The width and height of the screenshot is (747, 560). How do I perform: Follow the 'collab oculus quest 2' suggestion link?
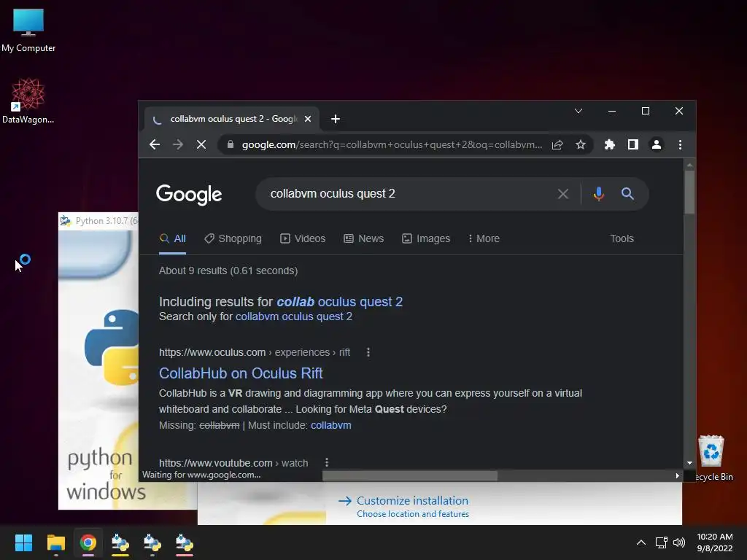point(340,302)
